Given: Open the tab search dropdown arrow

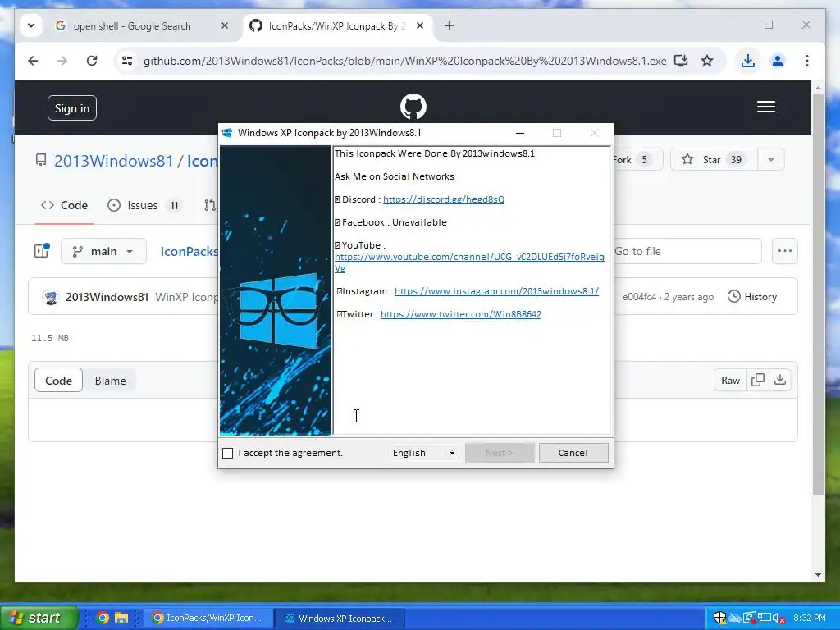Looking at the screenshot, I should [31, 25].
